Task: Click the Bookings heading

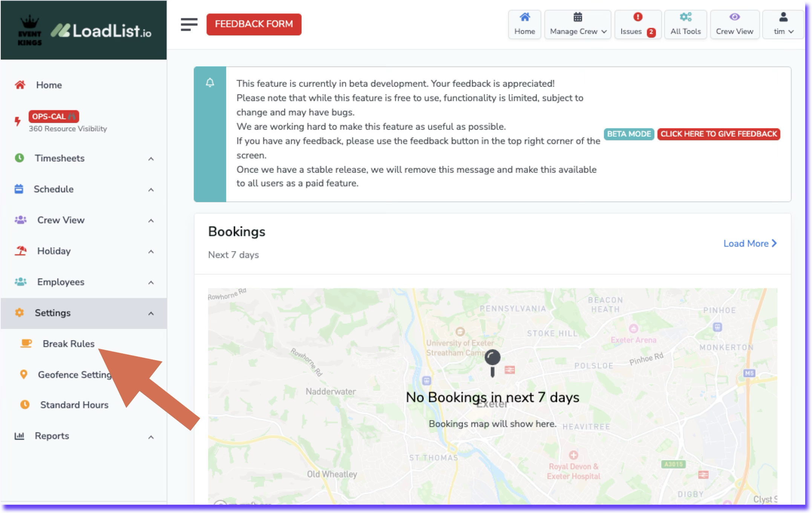Action: (x=237, y=231)
